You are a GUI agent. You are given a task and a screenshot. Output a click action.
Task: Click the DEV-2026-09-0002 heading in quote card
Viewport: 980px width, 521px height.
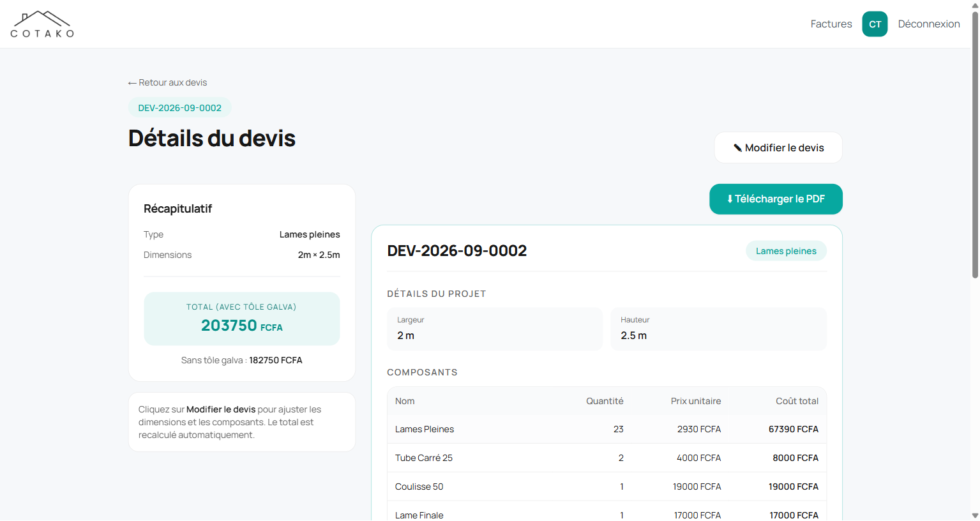457,251
